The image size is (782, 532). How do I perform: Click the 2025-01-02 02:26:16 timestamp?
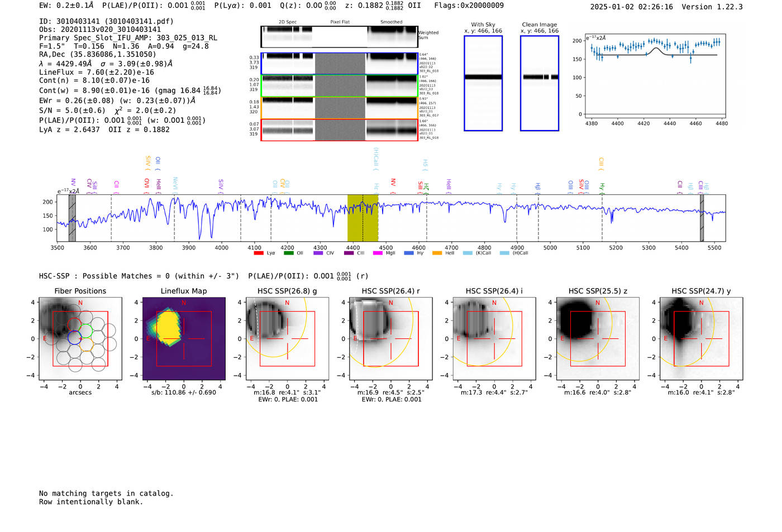click(632, 7)
